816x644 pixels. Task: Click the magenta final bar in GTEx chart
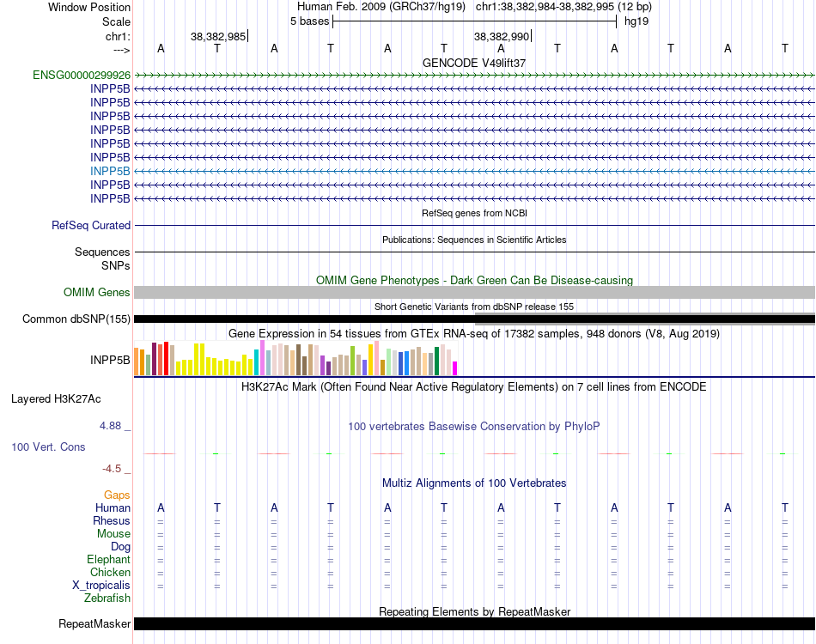tap(455, 368)
